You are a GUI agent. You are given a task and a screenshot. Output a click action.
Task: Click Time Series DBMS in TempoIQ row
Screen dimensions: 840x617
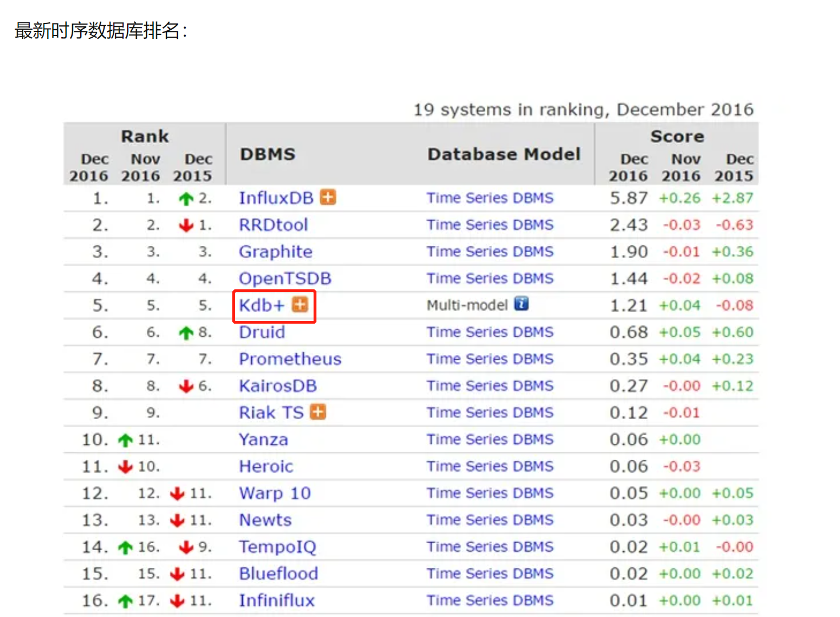pyautogui.click(x=490, y=547)
